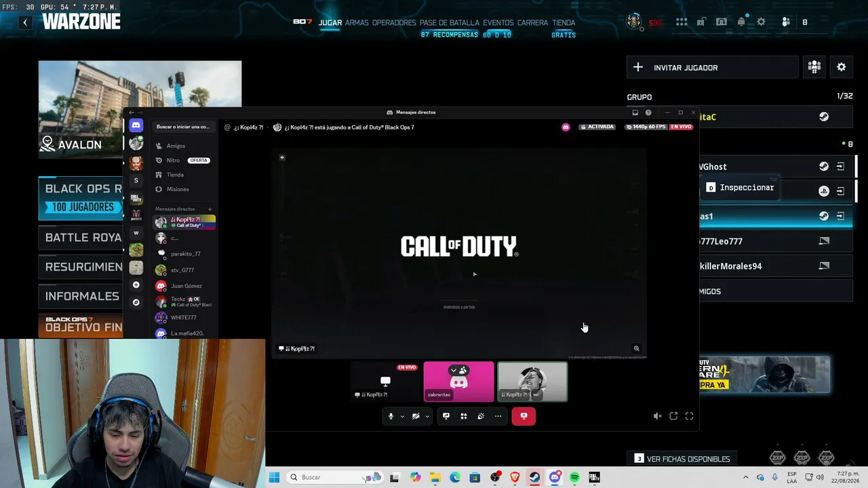Share your screen in the Discord call
Image resolution: width=868 pixels, height=488 pixels.
pyautogui.click(x=446, y=416)
